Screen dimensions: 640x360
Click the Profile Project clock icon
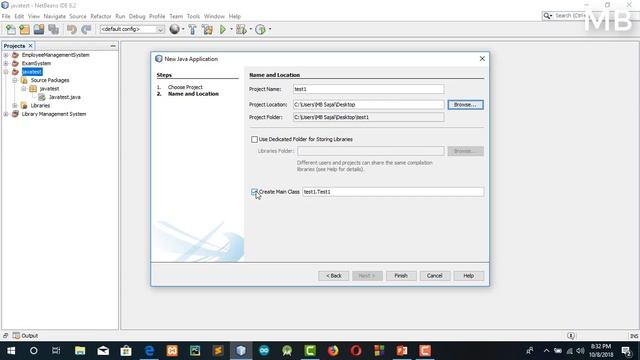260,29
